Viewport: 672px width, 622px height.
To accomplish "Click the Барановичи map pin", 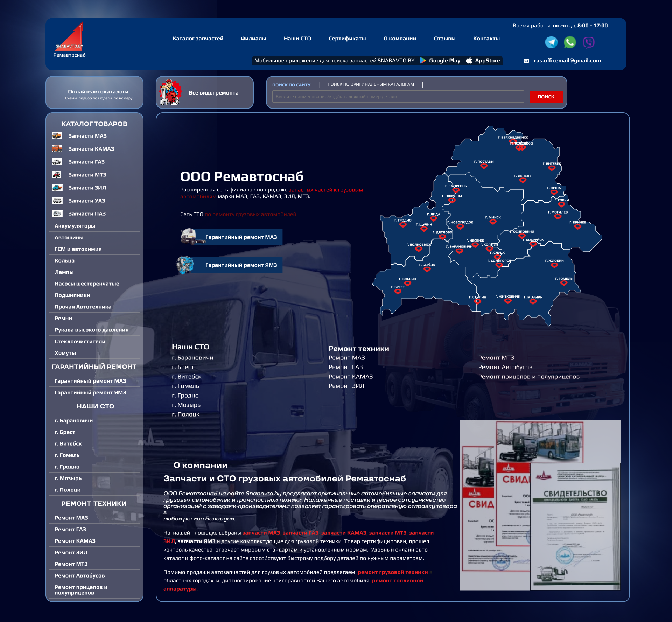I will point(460,251).
